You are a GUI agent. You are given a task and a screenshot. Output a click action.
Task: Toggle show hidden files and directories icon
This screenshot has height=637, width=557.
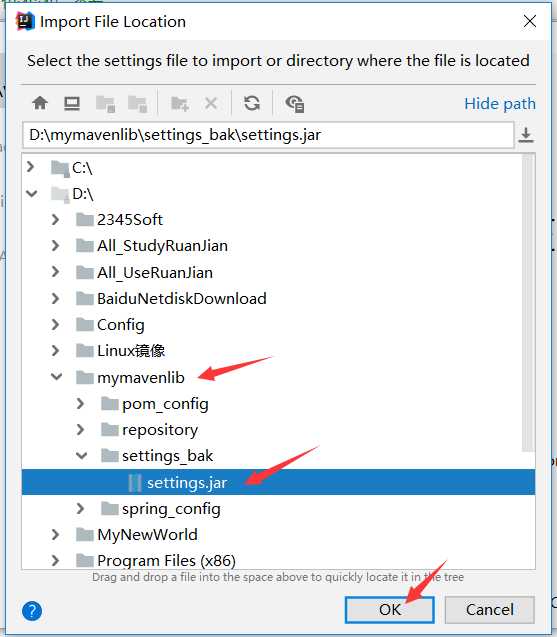(295, 104)
